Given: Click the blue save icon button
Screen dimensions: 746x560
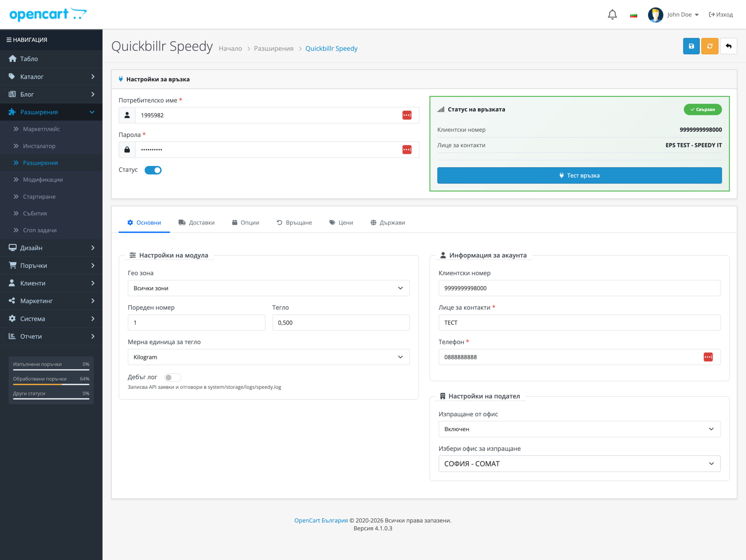Looking at the screenshot, I should [691, 46].
